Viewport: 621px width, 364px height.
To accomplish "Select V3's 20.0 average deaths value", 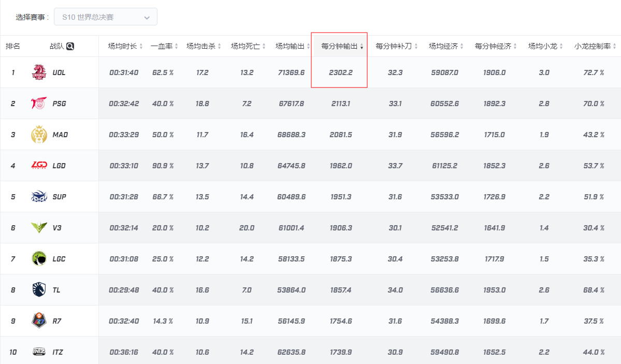I will pos(247,228).
